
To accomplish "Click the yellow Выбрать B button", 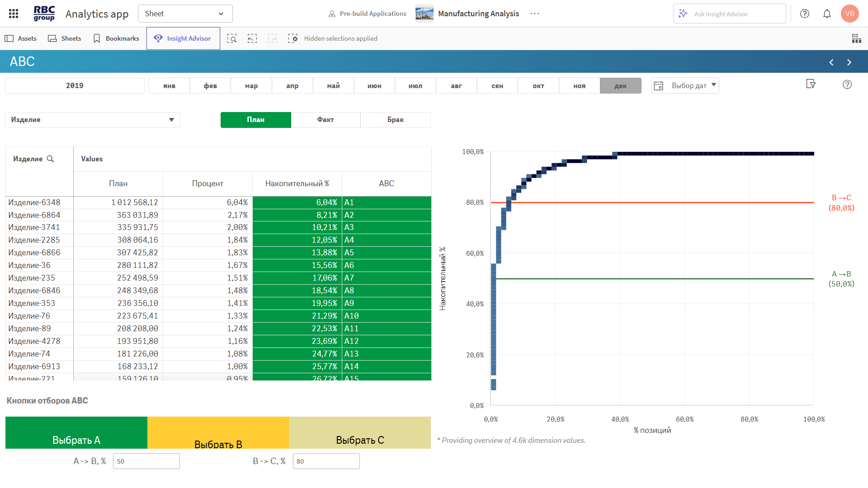I will (218, 433).
